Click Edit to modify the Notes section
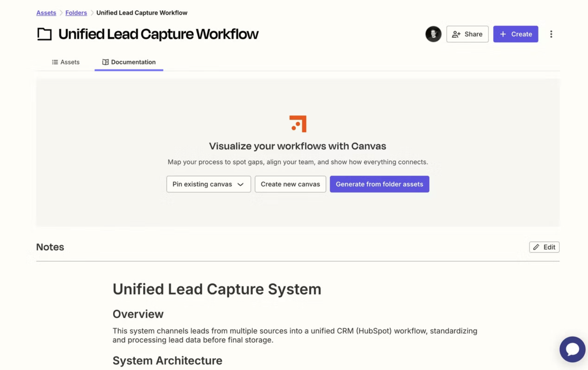Viewport: 588px width, 370px height. 544,247
